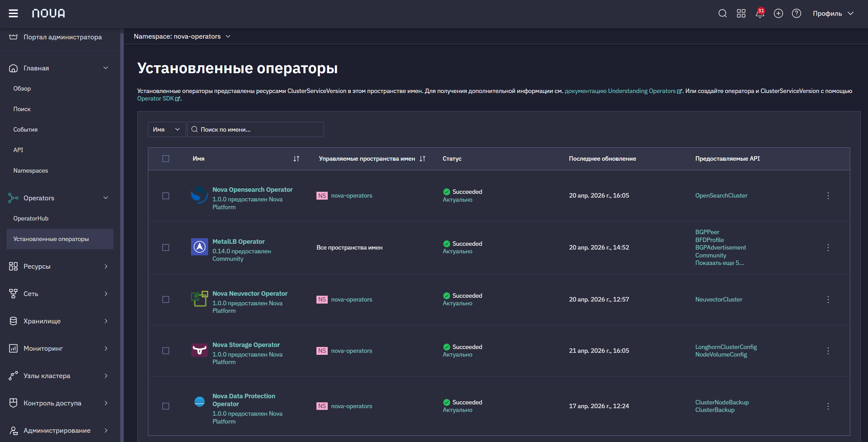The width and height of the screenshot is (868, 442).
Task: Click the Nova Data Protection Operator logo
Action: pyautogui.click(x=199, y=402)
